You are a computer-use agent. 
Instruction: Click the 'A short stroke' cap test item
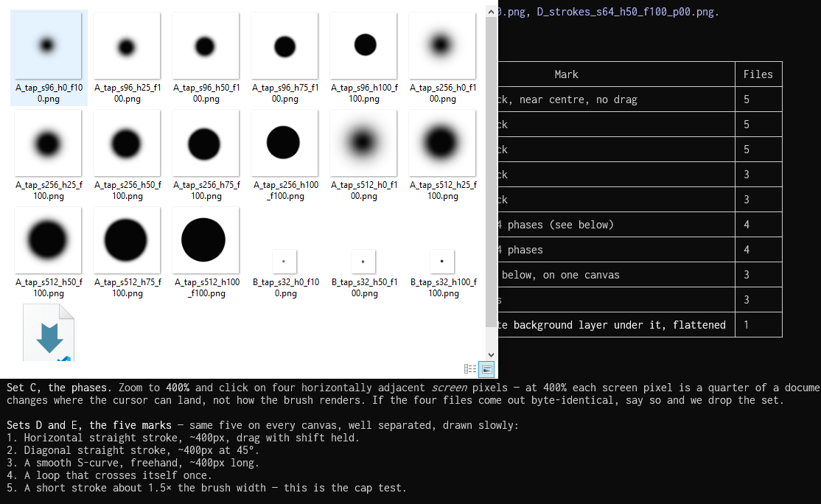click(x=207, y=489)
